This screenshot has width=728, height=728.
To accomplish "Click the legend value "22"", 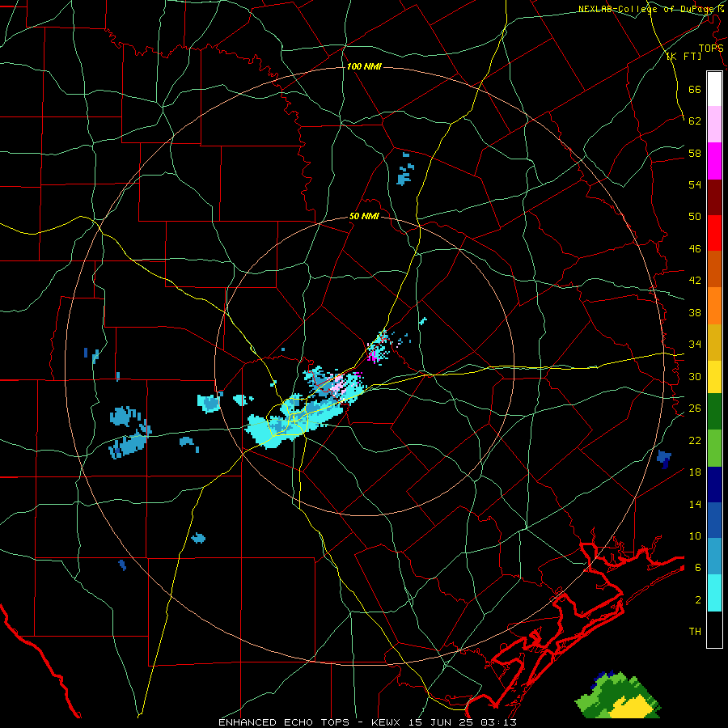I will click(695, 440).
